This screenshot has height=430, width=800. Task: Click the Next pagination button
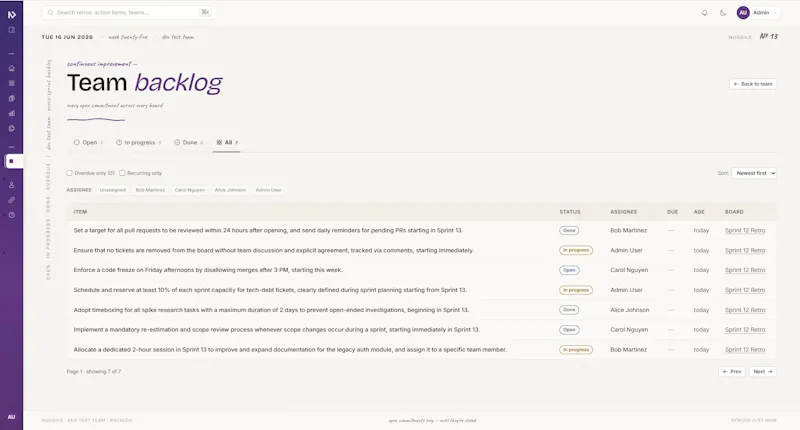point(763,371)
